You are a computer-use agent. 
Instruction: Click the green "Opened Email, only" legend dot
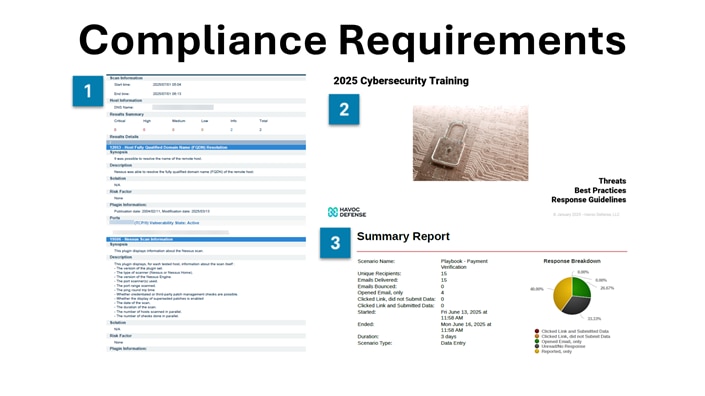(x=536, y=341)
